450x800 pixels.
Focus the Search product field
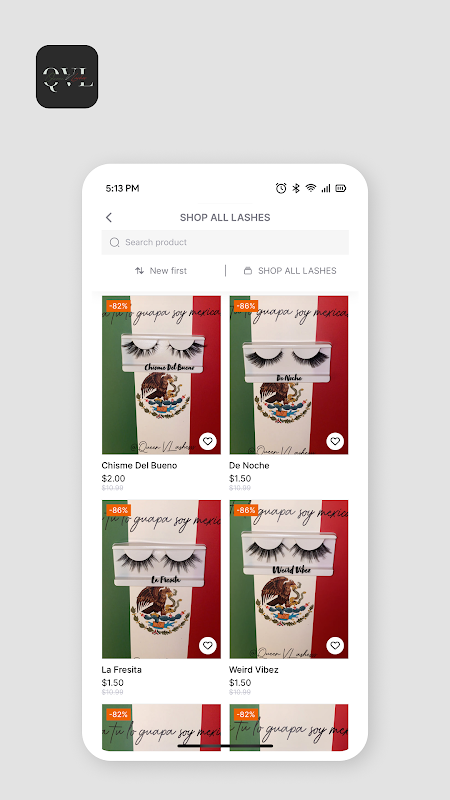[225, 242]
